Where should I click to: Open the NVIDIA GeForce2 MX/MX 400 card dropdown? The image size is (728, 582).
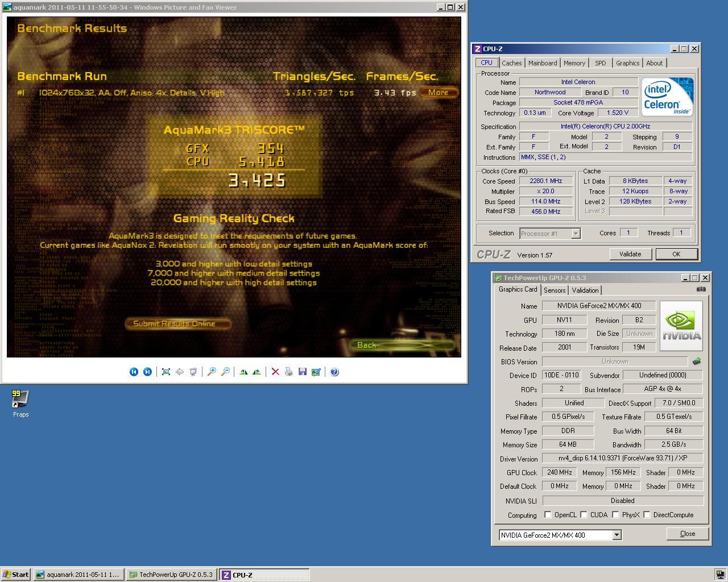[617, 535]
